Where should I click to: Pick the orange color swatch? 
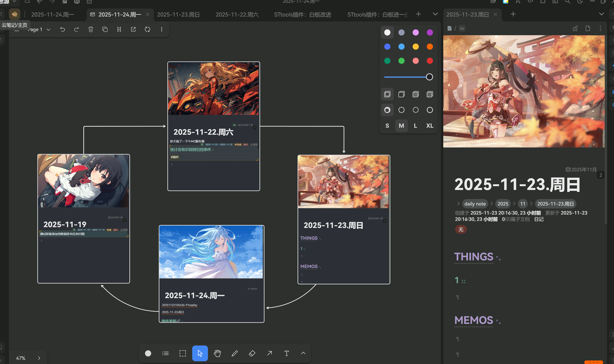tap(429, 47)
